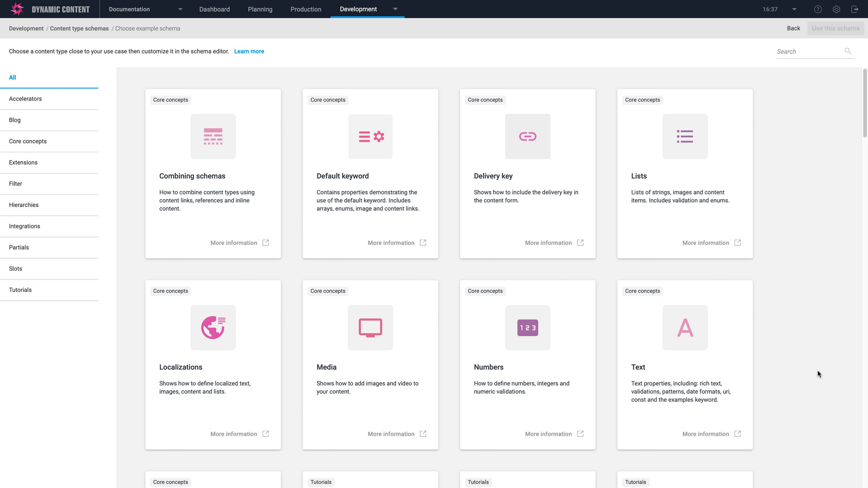Open More information for Localizations
The image size is (868, 488).
[x=234, y=434]
